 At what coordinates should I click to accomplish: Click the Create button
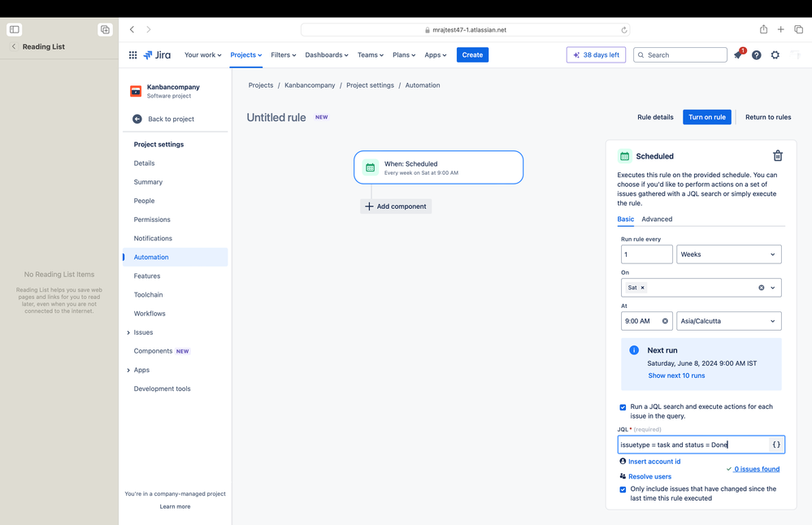click(472, 55)
